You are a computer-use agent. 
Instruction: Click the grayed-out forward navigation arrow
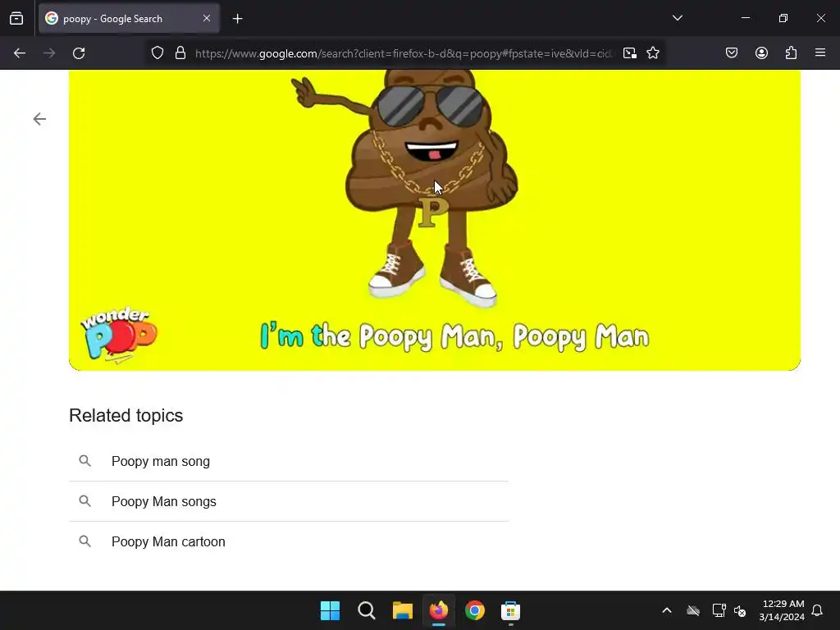[x=49, y=53]
